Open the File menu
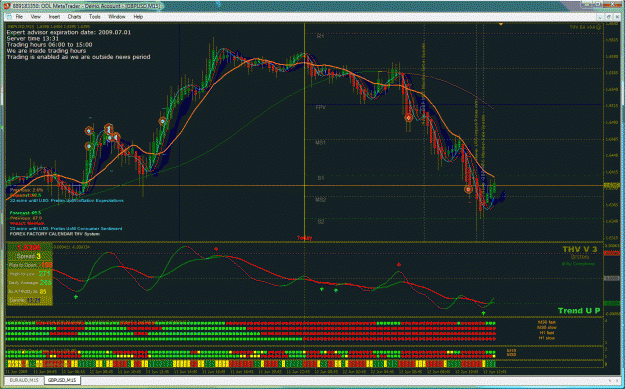This screenshot has width=625, height=389. 19,17
